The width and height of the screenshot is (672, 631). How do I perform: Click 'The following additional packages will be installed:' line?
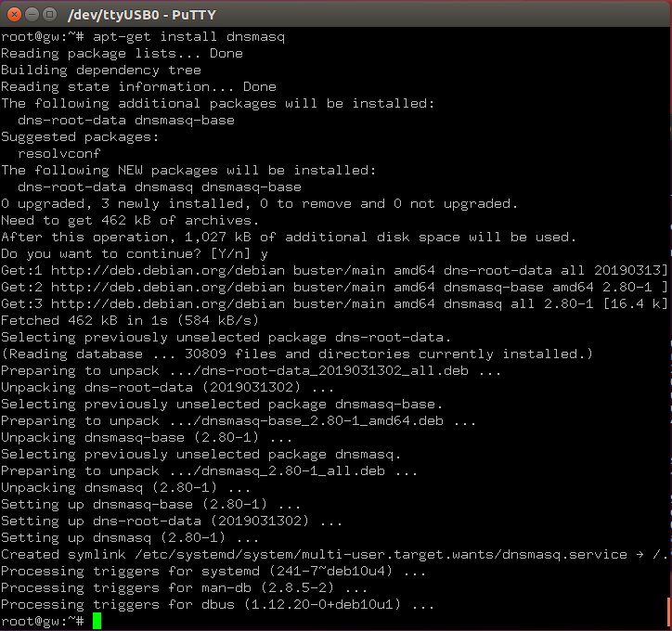218,104
